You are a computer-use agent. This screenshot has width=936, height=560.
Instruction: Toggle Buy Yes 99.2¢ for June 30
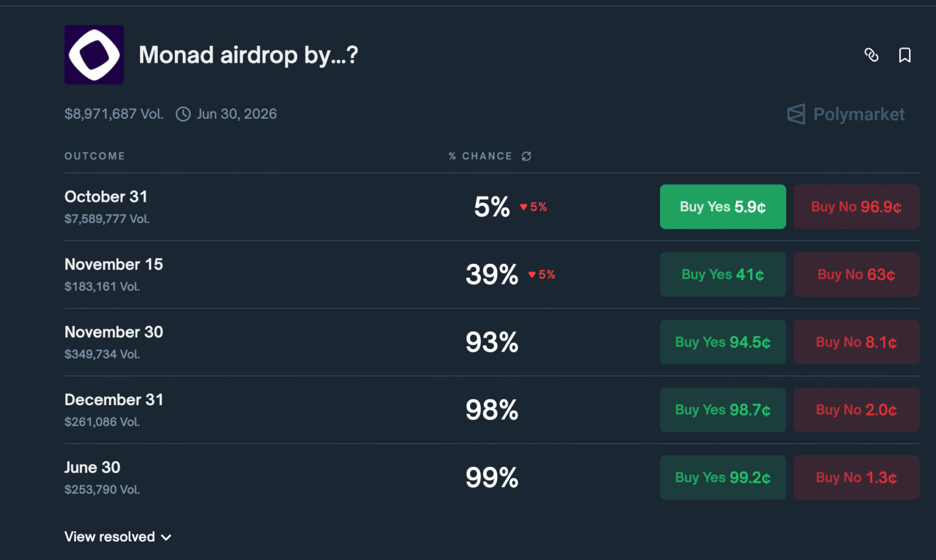coord(723,477)
